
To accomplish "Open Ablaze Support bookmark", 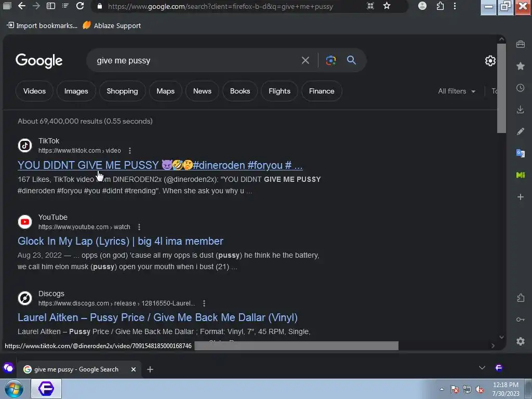I will (x=112, y=25).
